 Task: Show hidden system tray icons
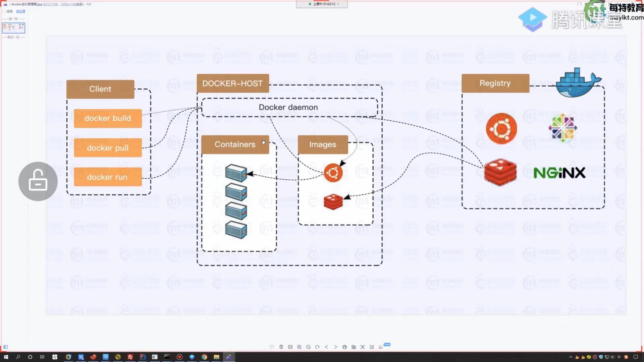coord(571,357)
